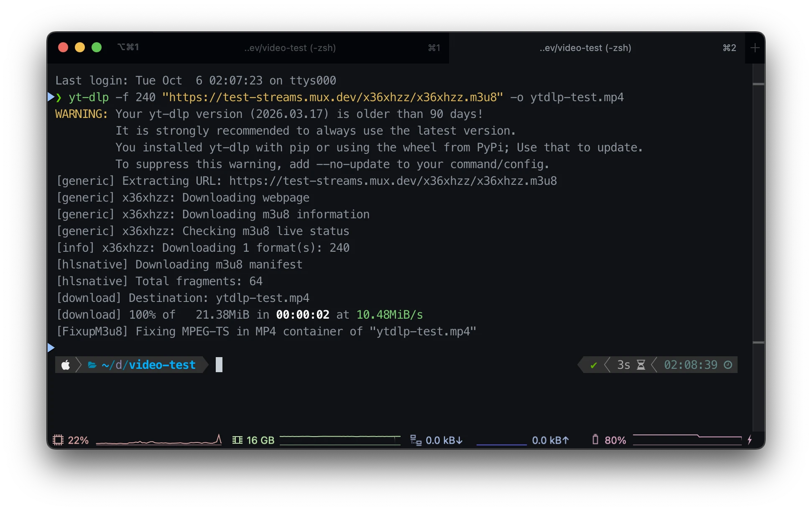
Task: Click the folder icon in the prompt path
Action: (92, 365)
